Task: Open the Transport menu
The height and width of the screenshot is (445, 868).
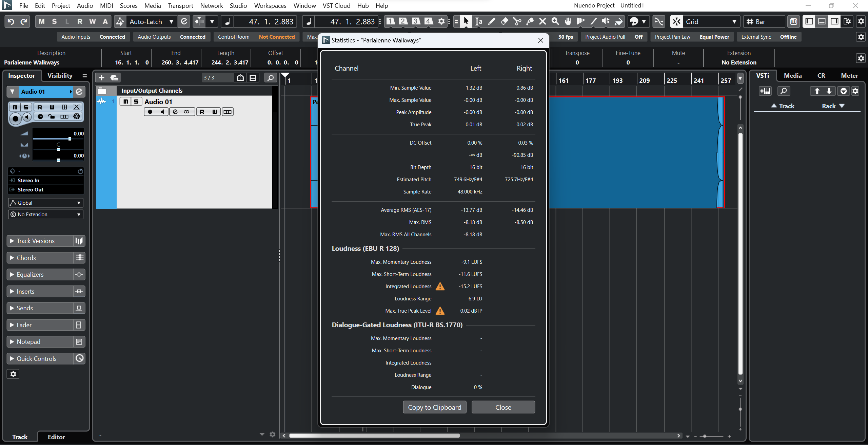Action: [180, 6]
